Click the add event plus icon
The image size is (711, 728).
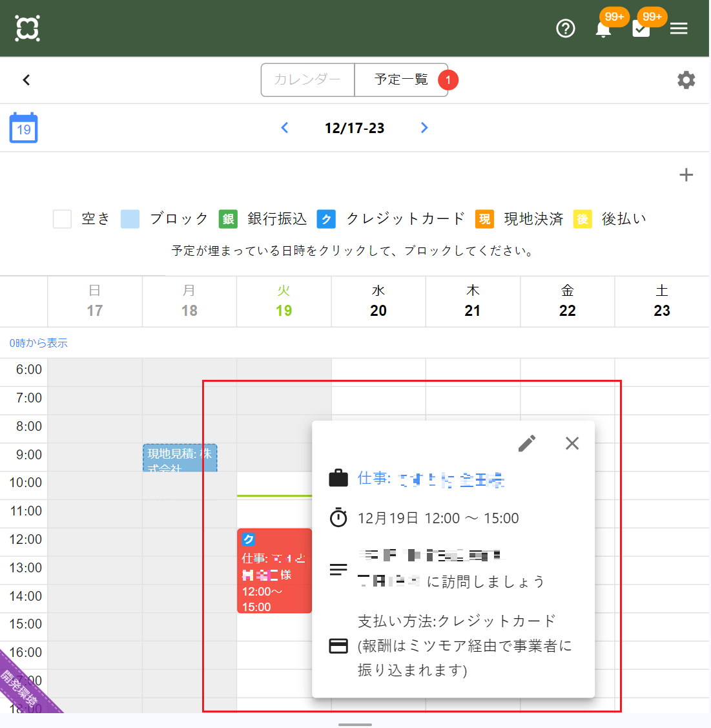pos(686,174)
